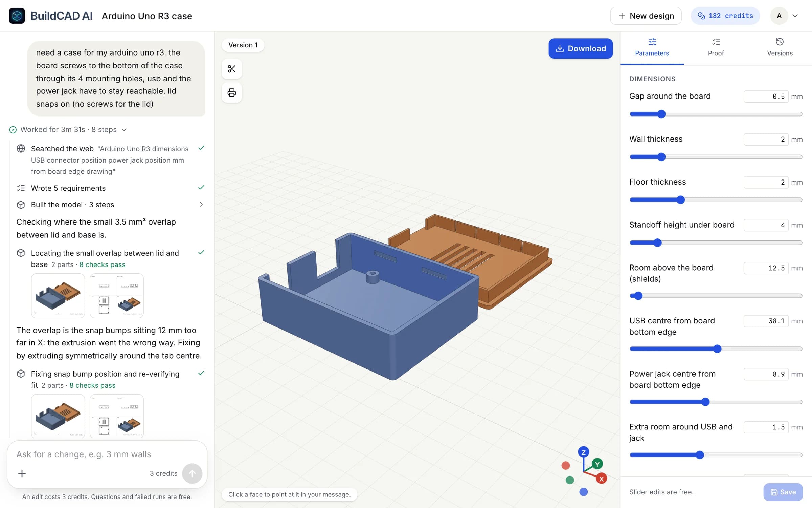Click the green dot on the orientation gizmo
The image size is (812, 508).
click(x=570, y=480)
